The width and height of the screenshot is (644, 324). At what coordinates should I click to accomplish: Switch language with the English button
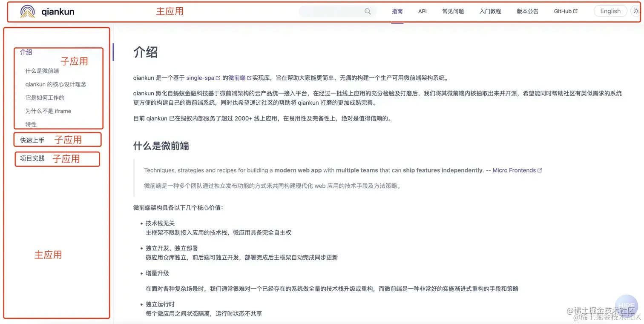click(610, 11)
